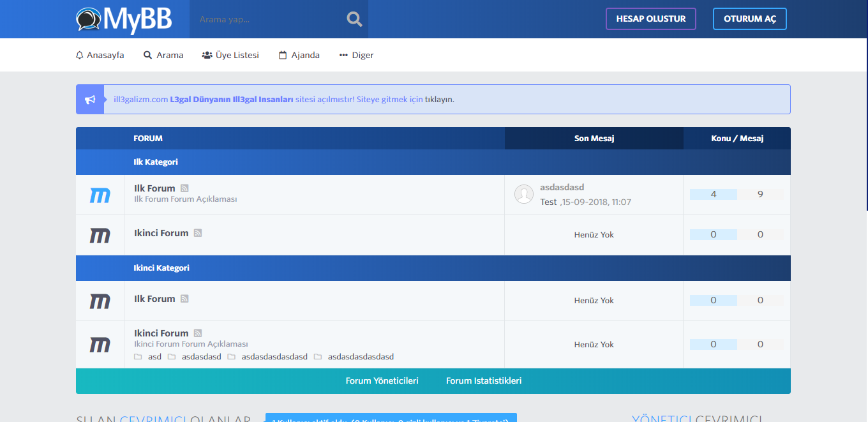Open the Ajanda calendar page
This screenshot has width=868, height=422.
(299, 56)
